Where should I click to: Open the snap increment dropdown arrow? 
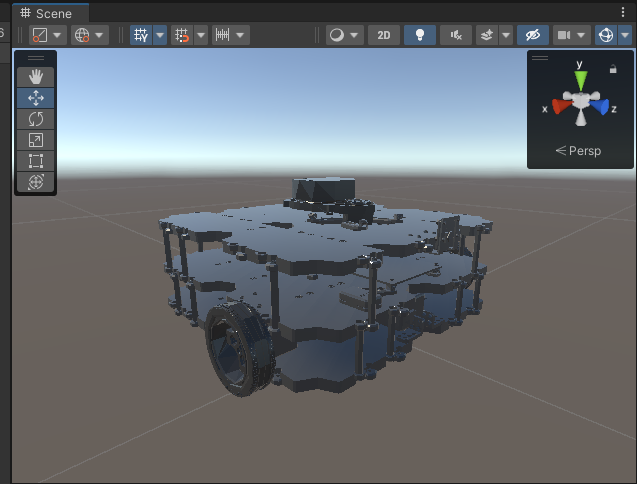pos(240,35)
